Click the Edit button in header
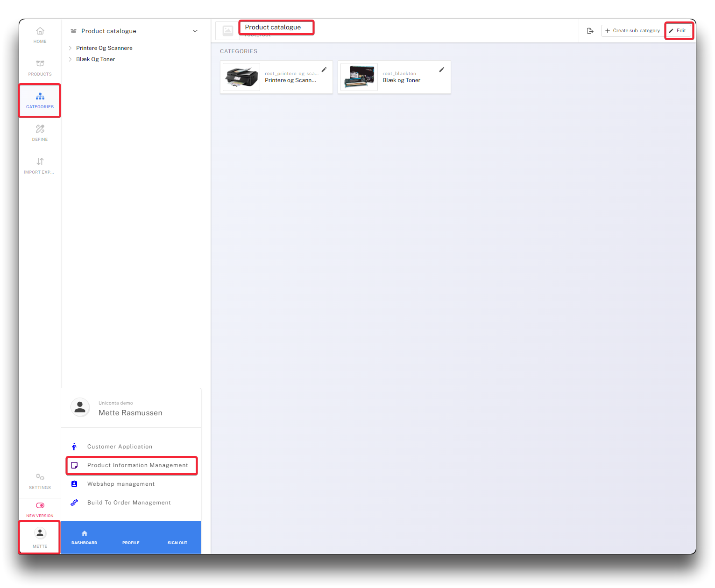 point(678,31)
